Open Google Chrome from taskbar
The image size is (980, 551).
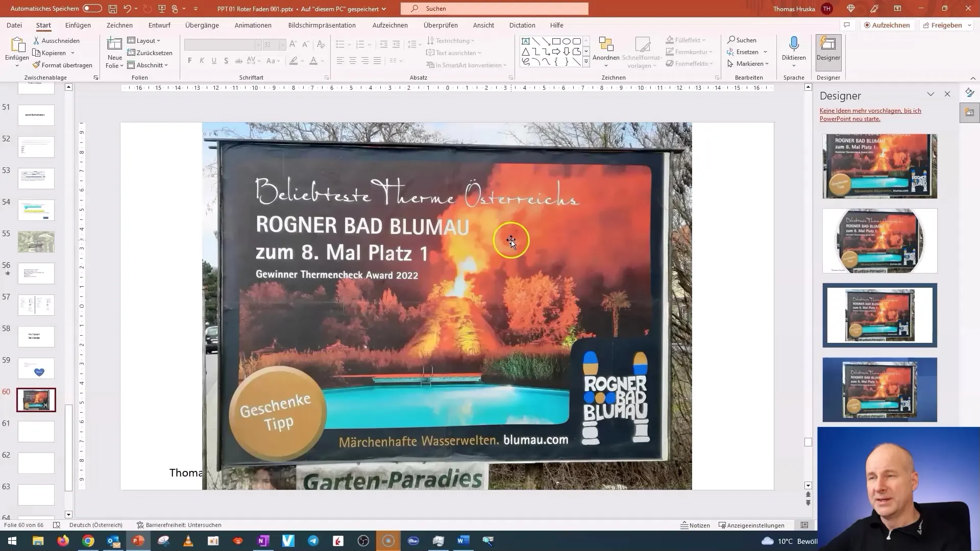click(88, 541)
